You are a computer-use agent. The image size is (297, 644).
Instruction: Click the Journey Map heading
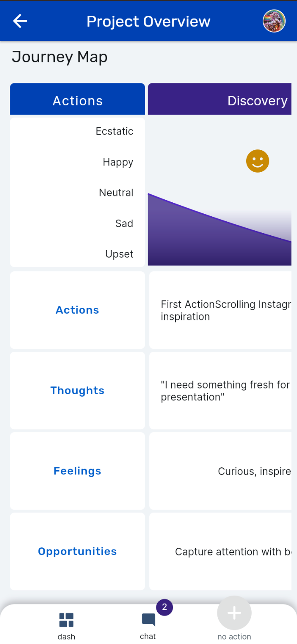pyautogui.click(x=59, y=57)
